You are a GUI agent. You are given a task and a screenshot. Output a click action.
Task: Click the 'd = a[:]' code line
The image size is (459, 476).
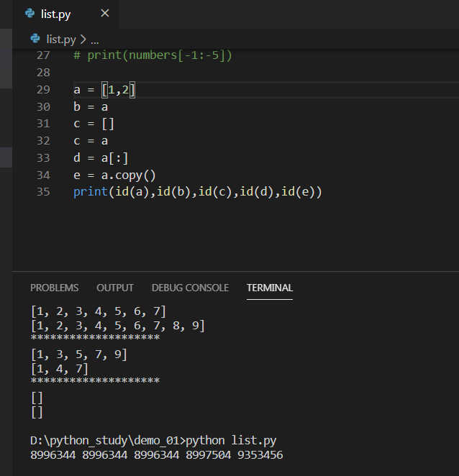pos(101,158)
